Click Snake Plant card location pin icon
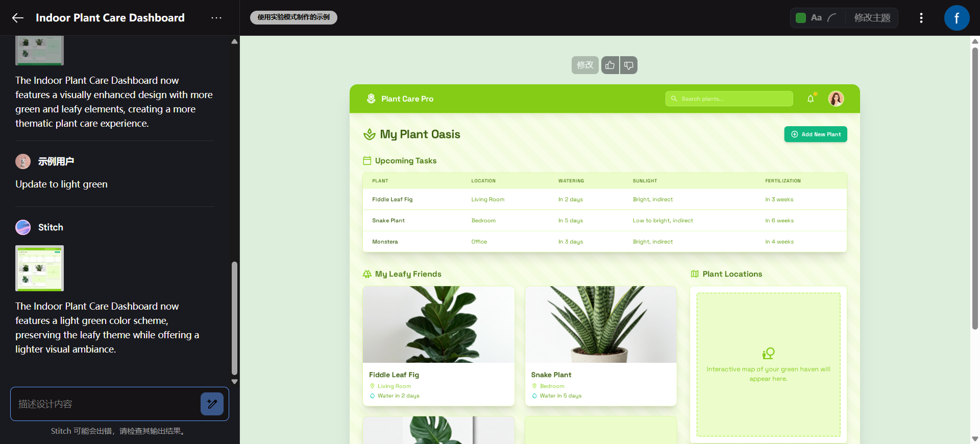 point(534,386)
